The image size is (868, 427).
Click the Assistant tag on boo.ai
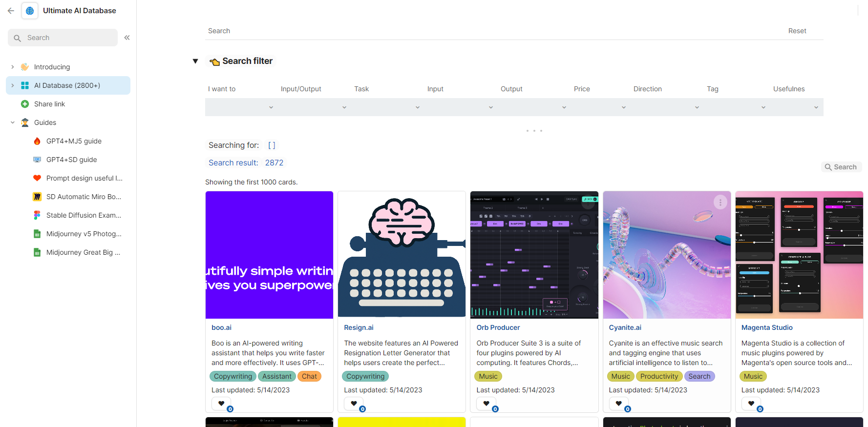click(276, 376)
